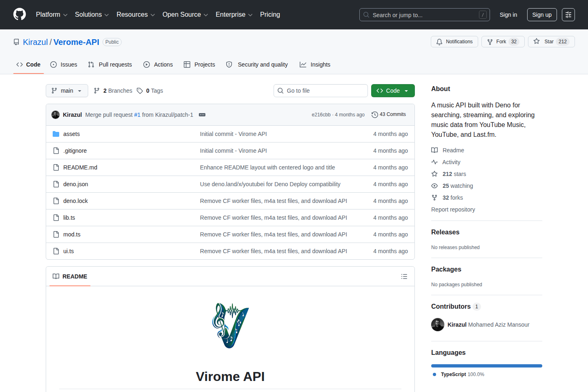Switch to the Pull requests tab
Viewport: 588px width, 392px height.
click(110, 65)
